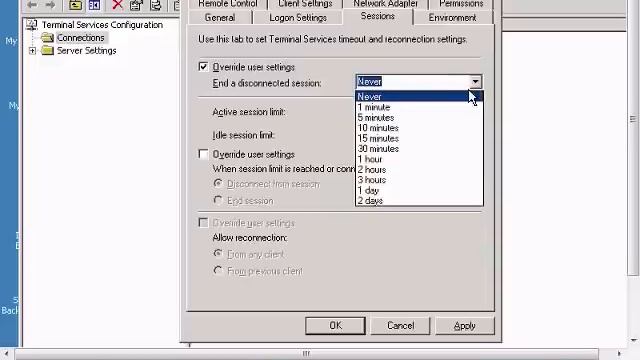640x360 pixels.
Task: Click the Apply button
Action: click(x=464, y=325)
